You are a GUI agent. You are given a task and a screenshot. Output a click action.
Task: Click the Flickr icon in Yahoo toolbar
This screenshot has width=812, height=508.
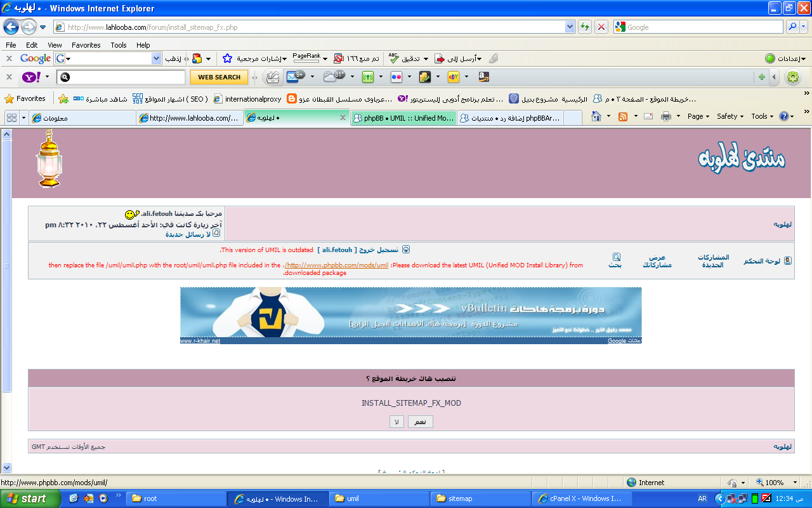(x=396, y=77)
